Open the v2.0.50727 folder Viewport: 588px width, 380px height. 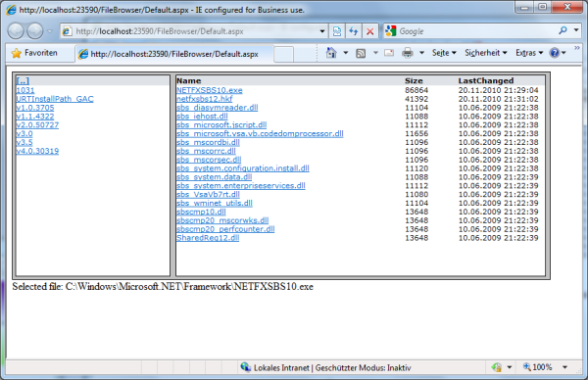click(x=37, y=124)
